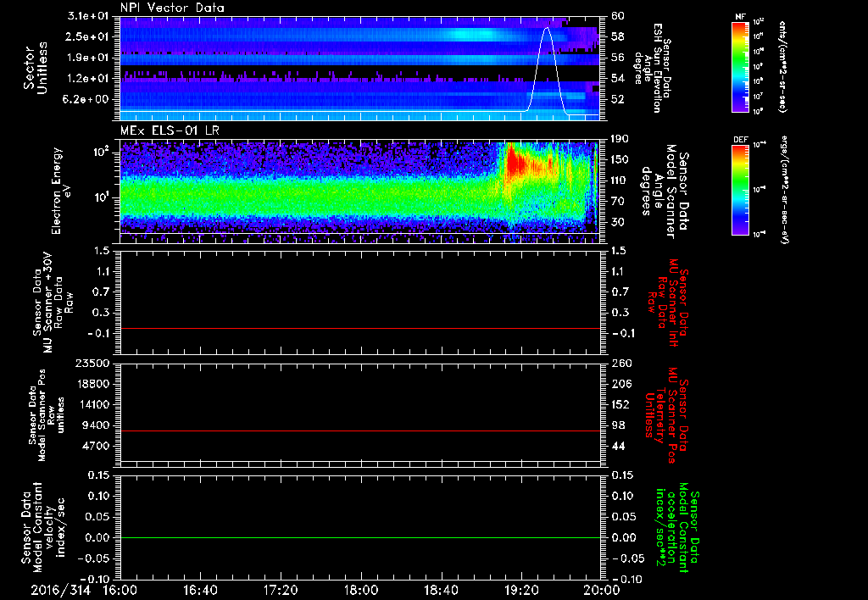868x600 pixels.
Task: Click the "1.2e+01" sector axis value
Action: pos(88,79)
